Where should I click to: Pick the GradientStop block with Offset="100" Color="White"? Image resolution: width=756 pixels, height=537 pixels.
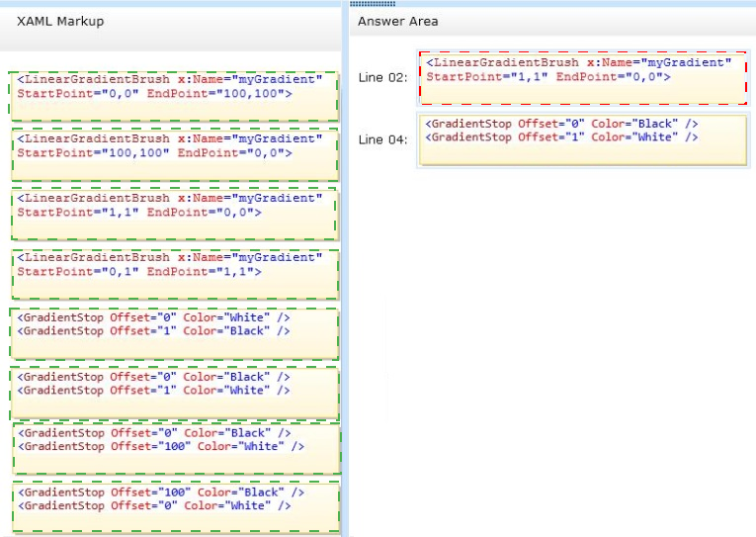tap(177, 449)
